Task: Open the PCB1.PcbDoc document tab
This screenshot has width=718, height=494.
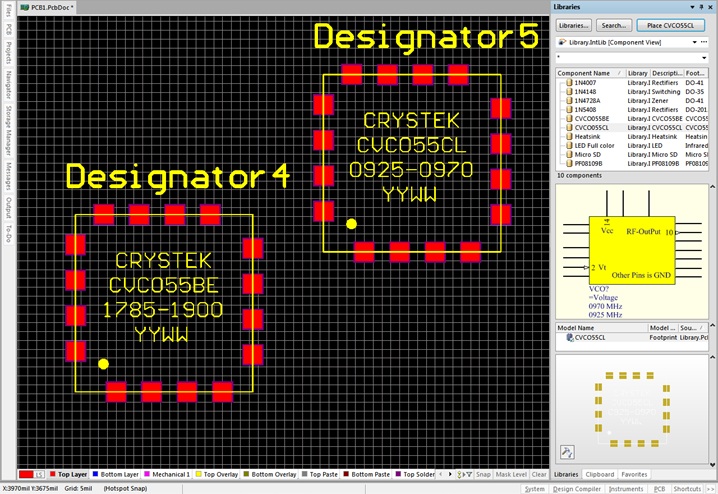Action: (48, 7)
